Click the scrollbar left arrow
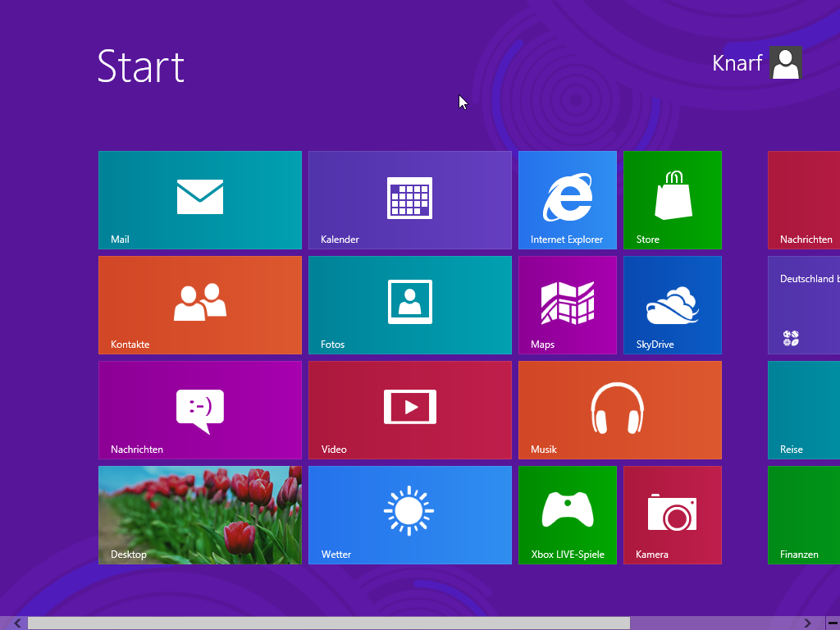Viewport: 840px width, 630px height. [x=18, y=623]
